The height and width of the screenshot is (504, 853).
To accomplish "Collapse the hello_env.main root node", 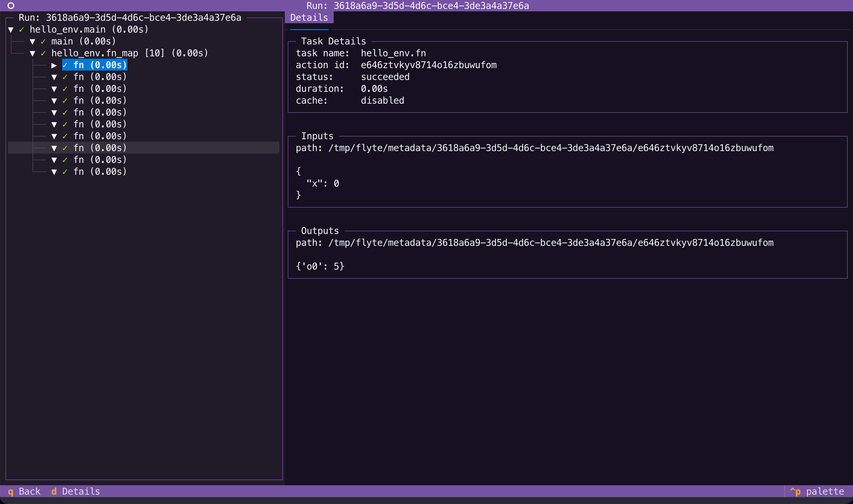I will tap(11, 30).
